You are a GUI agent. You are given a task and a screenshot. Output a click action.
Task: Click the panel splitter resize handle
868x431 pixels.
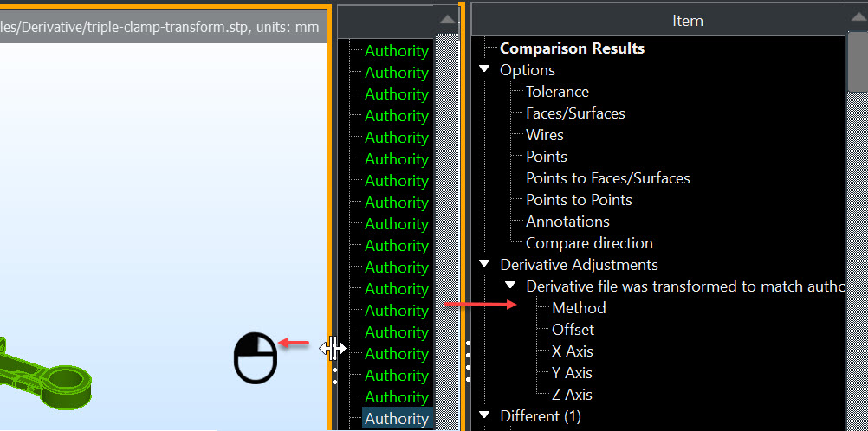click(x=333, y=349)
